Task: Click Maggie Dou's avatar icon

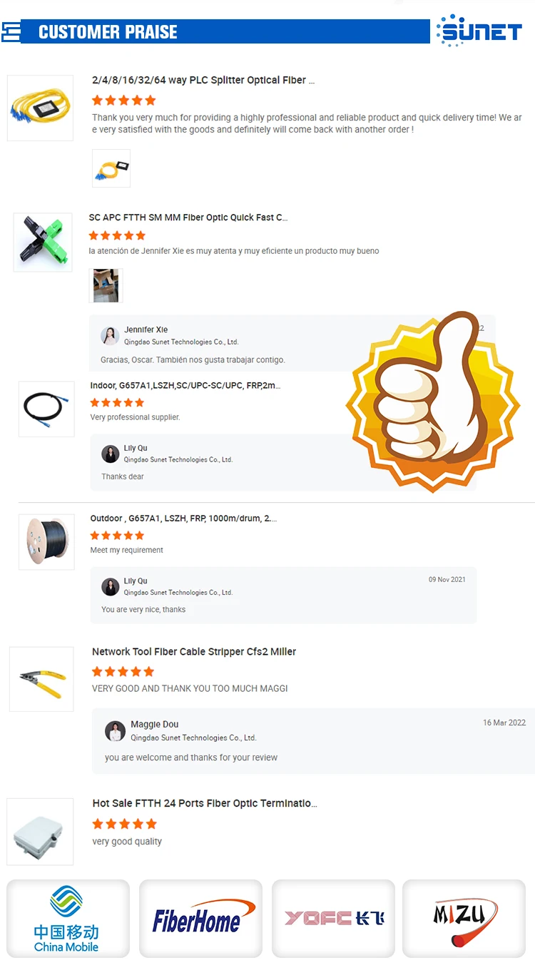Action: [x=115, y=731]
